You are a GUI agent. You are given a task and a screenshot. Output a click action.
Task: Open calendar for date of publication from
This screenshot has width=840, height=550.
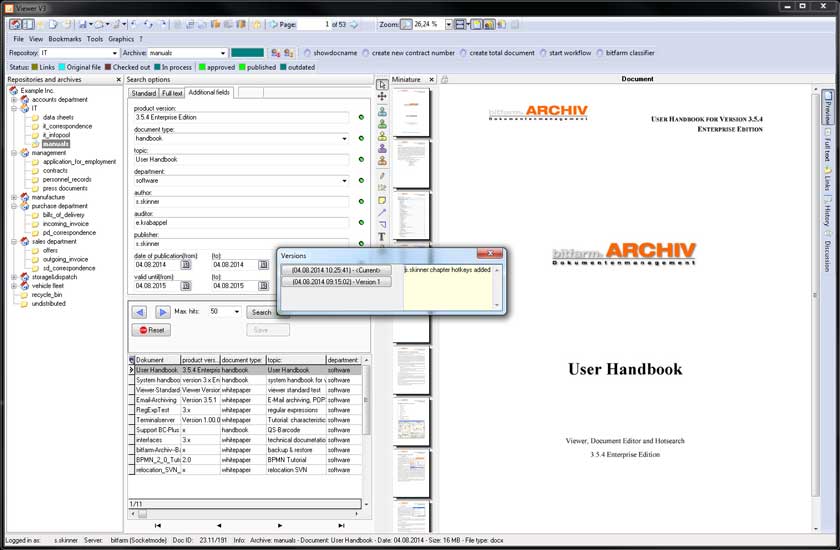184,265
